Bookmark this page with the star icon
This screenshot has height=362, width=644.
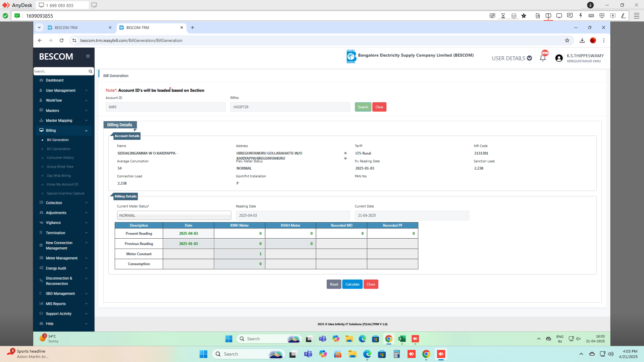567,41
